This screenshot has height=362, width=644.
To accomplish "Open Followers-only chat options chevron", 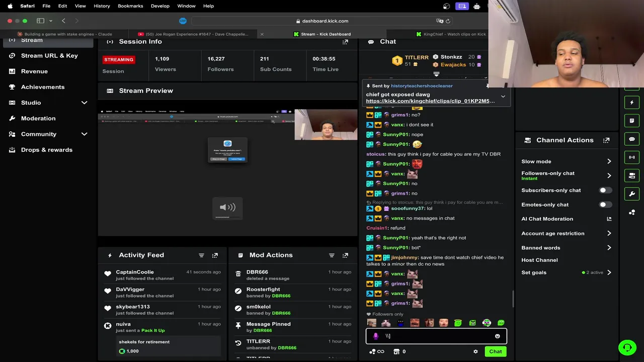I will (x=609, y=175).
